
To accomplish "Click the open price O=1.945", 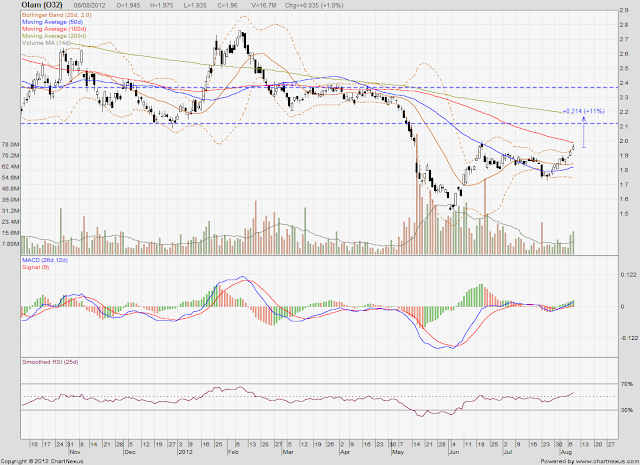I will (129, 6).
